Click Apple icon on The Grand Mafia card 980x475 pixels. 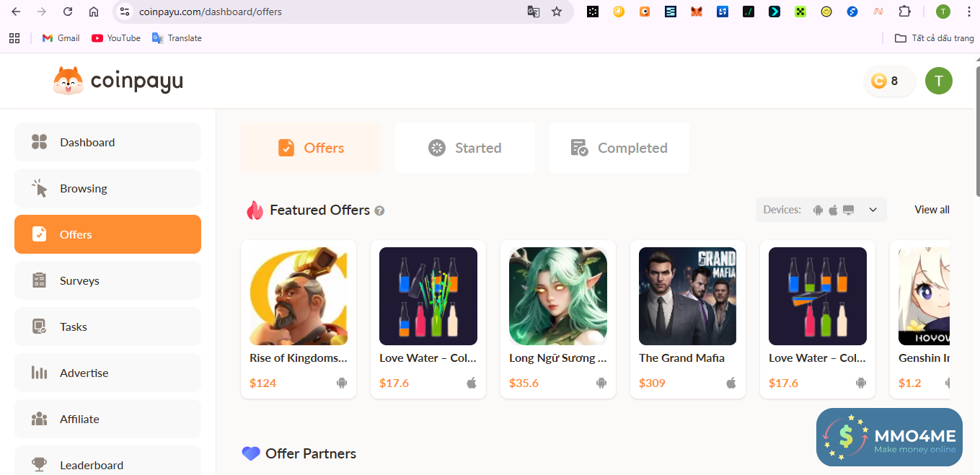pos(731,383)
